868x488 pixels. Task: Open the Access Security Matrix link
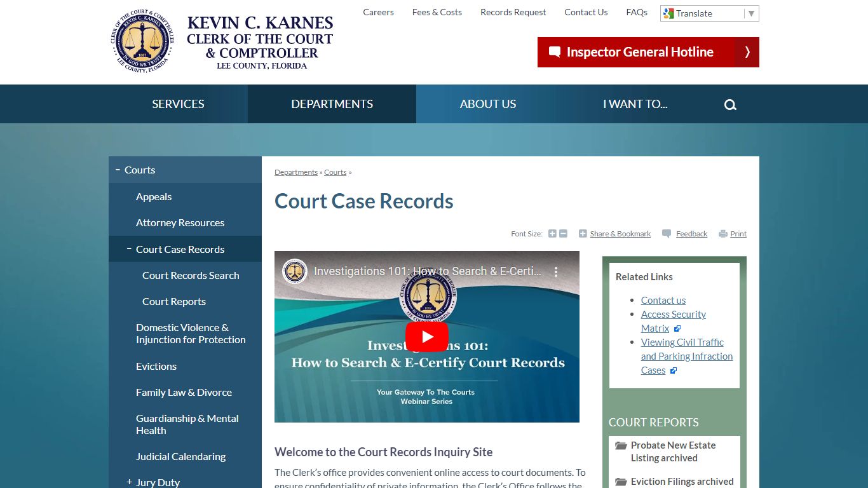click(x=673, y=322)
